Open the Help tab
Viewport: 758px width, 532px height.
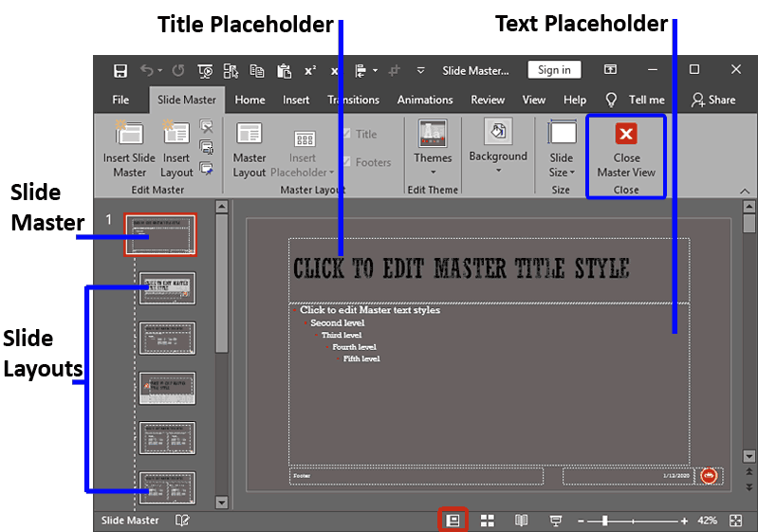pyautogui.click(x=575, y=100)
